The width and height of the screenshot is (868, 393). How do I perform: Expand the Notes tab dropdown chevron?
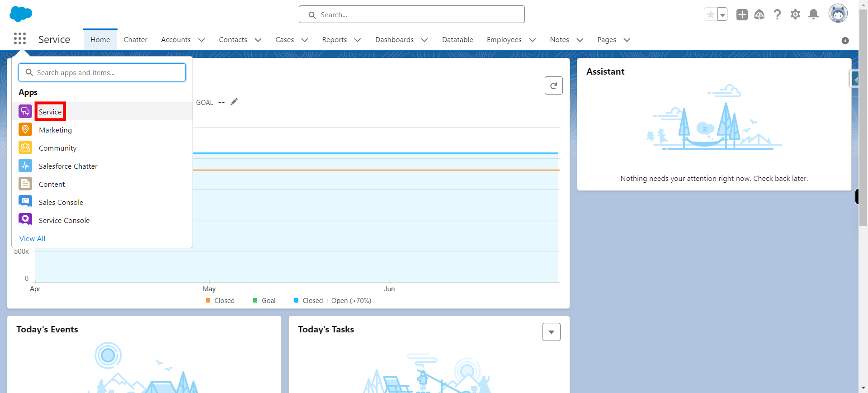[x=580, y=40]
